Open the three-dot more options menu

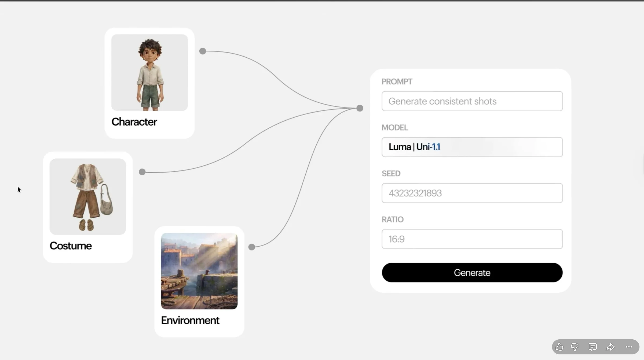click(x=629, y=347)
